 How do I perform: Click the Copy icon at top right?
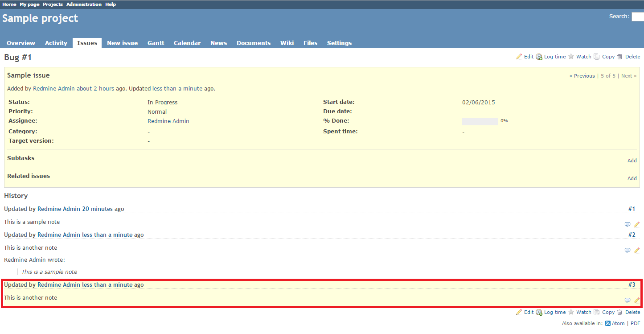click(597, 57)
